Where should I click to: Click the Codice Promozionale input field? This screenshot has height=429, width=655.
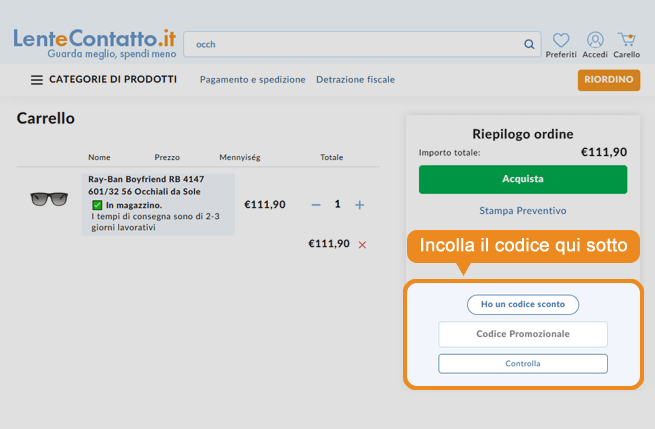click(x=522, y=334)
